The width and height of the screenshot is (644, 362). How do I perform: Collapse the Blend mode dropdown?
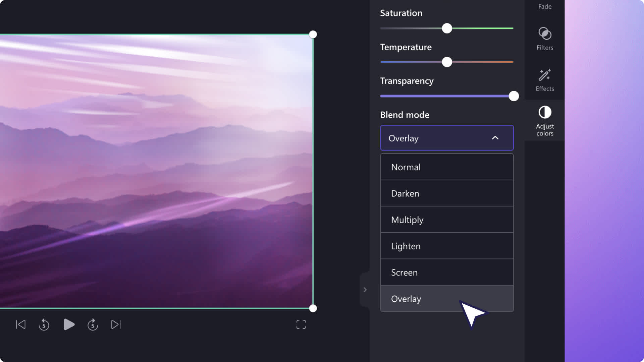[x=495, y=137]
